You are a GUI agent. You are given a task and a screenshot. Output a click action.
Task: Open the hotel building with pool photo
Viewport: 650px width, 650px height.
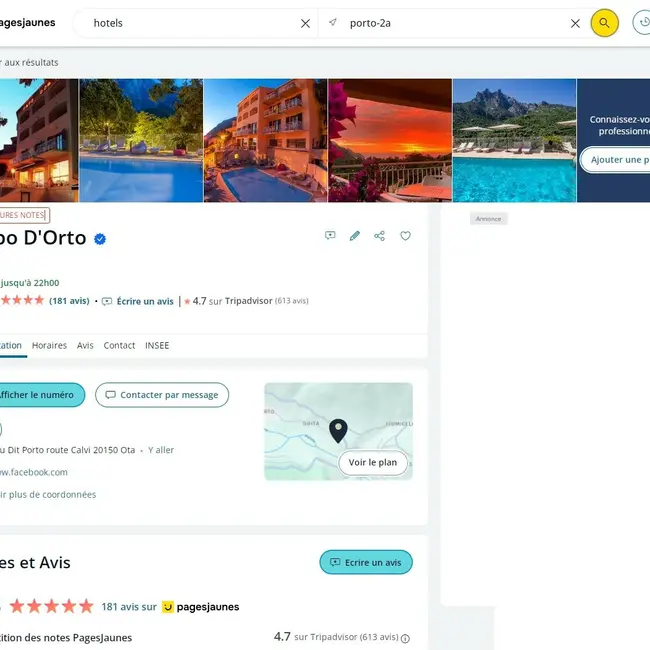pyautogui.click(x=265, y=141)
